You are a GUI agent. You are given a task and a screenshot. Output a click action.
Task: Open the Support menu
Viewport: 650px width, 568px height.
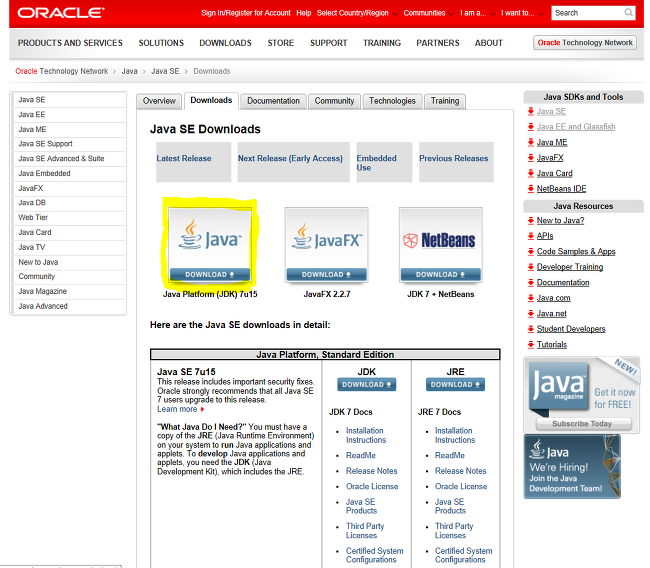click(x=328, y=43)
